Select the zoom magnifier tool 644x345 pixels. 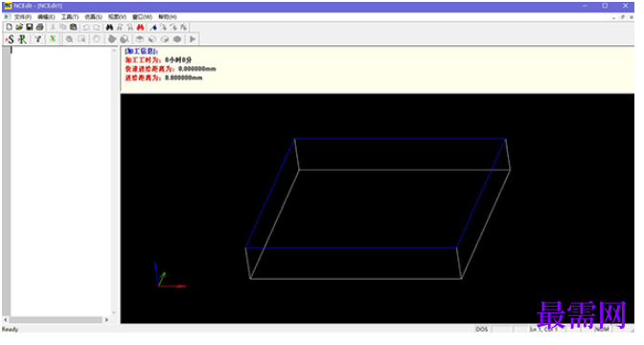[x=69, y=39]
